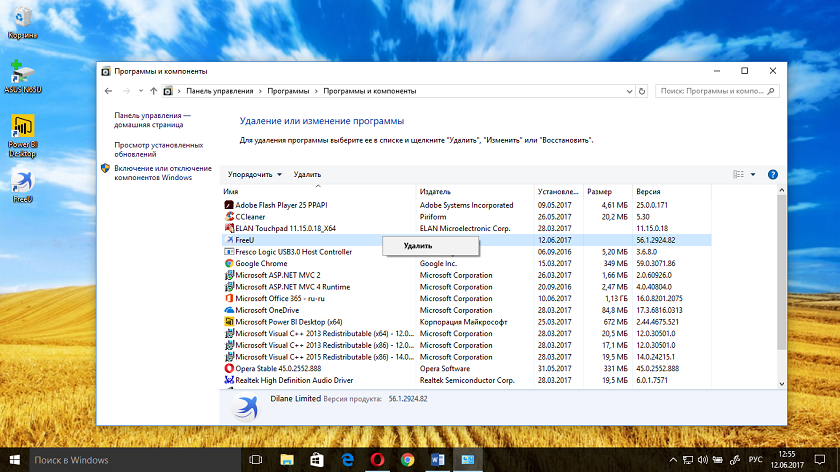
Task: Open the Recycle Bin desktop icon
Action: (22, 23)
